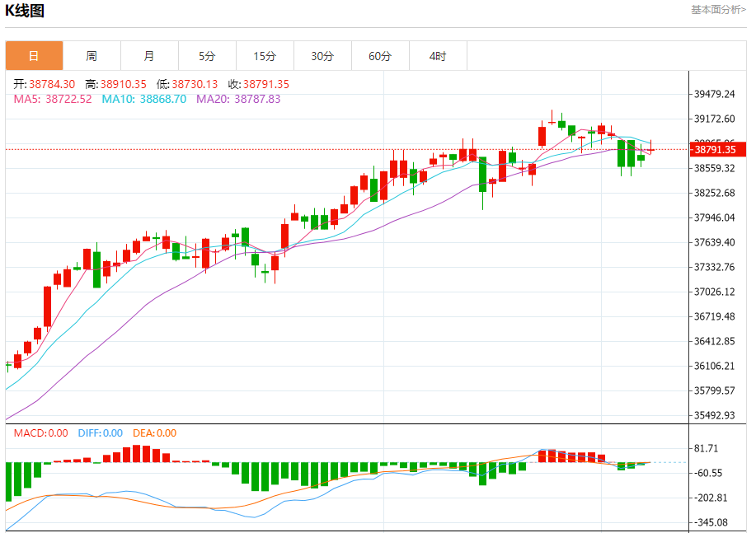Click the 38252.68 price axis label
756x533 pixels.
point(715,193)
